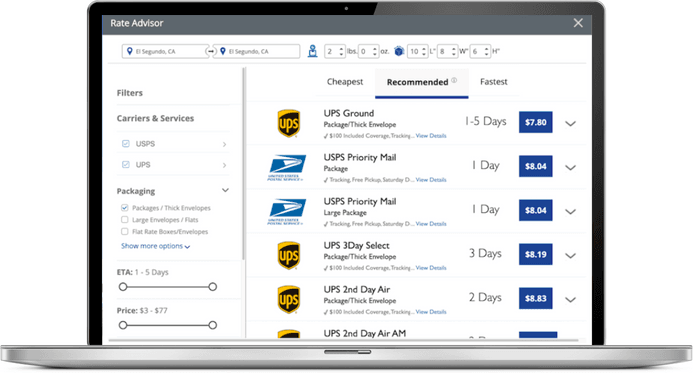Switch to the Fastest tab
Viewport: 693px width, 373px height.
[x=494, y=82]
